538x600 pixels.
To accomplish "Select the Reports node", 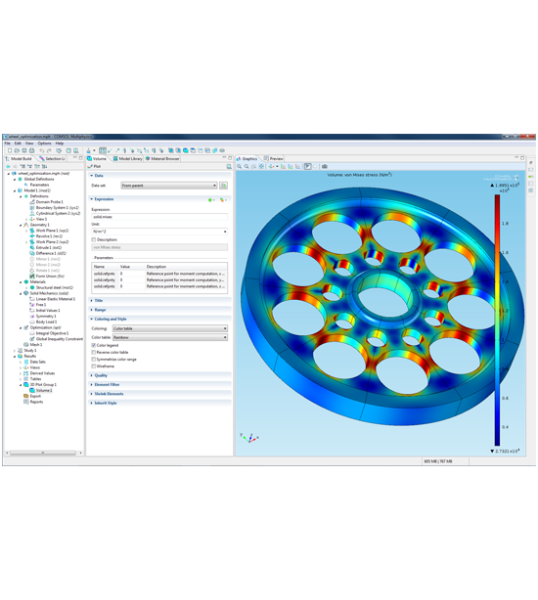I will (36, 402).
